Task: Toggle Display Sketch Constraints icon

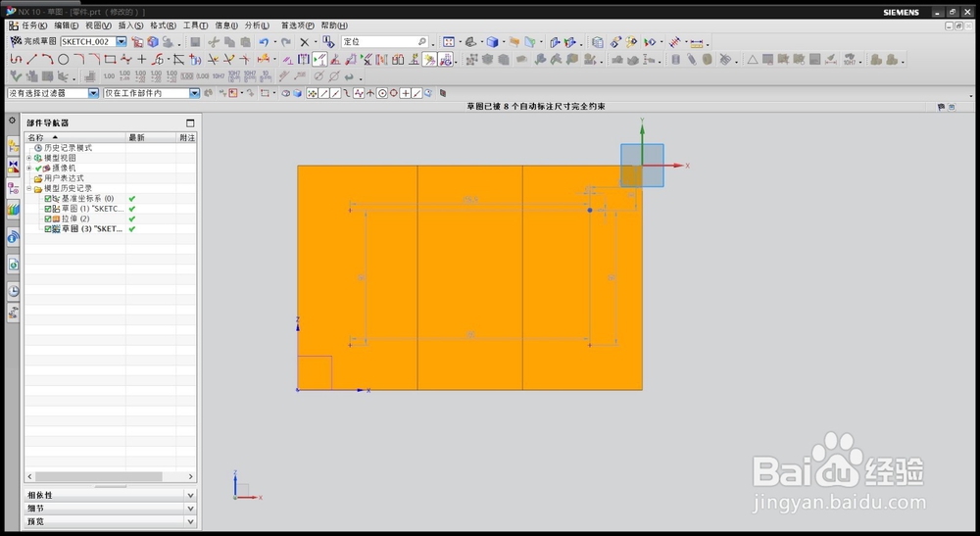Action: (319, 60)
